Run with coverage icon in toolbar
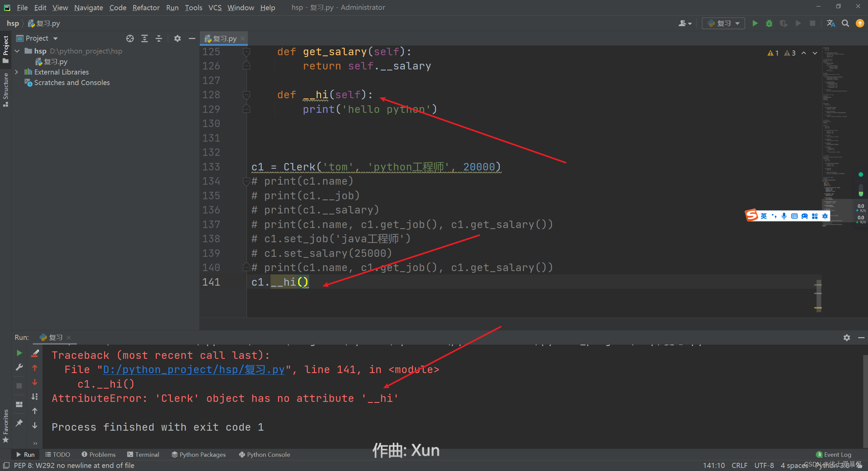The image size is (868, 471). [x=783, y=23]
